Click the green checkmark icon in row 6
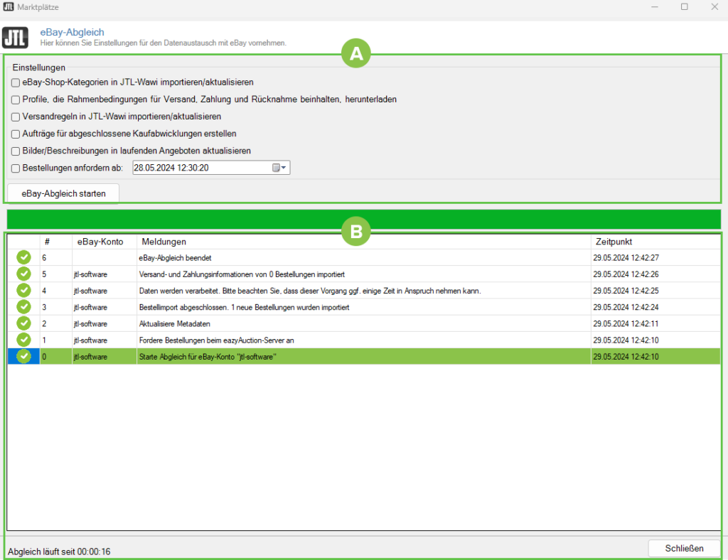Screen dimensions: 728x560 (23, 257)
